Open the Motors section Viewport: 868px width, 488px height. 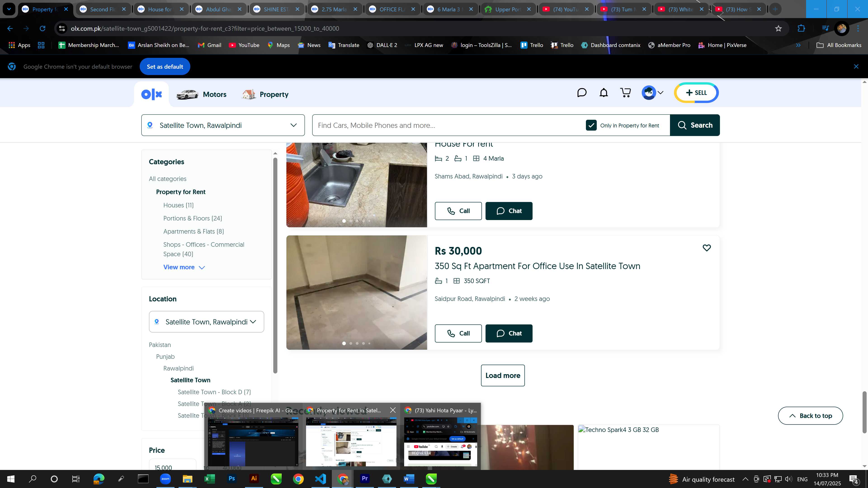[201, 94]
